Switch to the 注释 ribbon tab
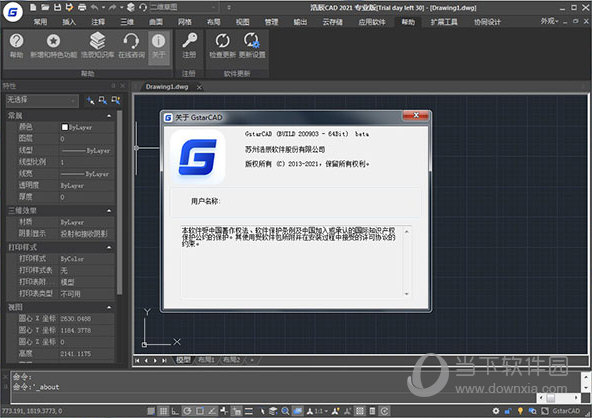Screen dimensions: 592x418 (x=98, y=22)
